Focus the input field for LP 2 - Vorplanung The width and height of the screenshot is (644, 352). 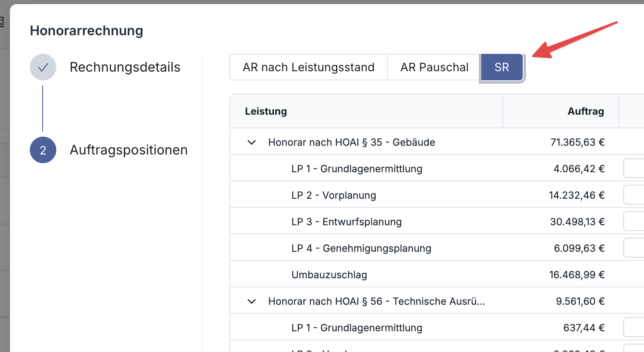pyautogui.click(x=634, y=195)
